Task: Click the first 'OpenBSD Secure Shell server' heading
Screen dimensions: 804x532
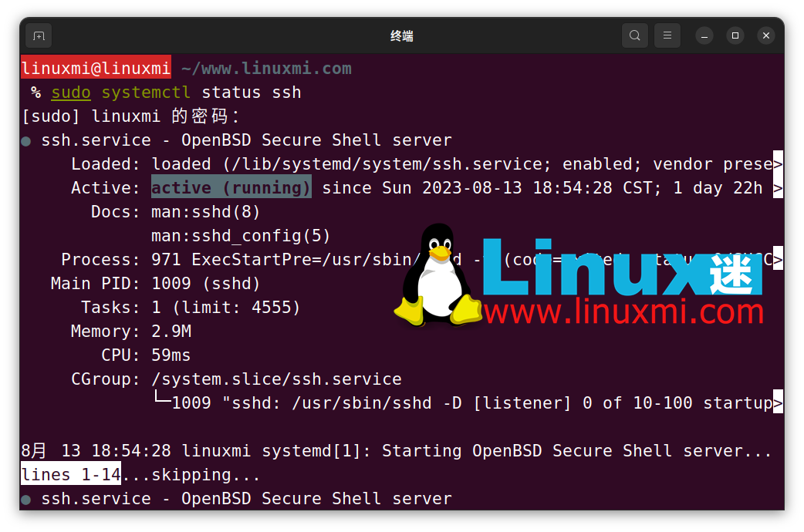Action: pos(316,140)
